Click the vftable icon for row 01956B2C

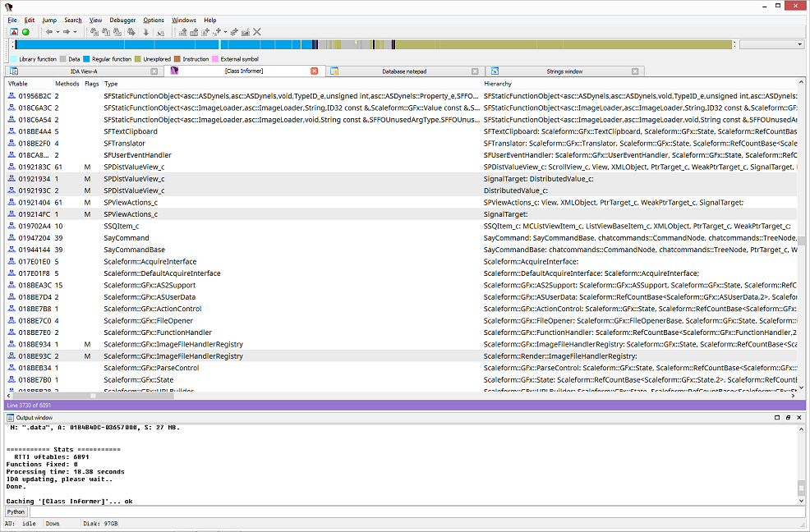click(x=12, y=95)
